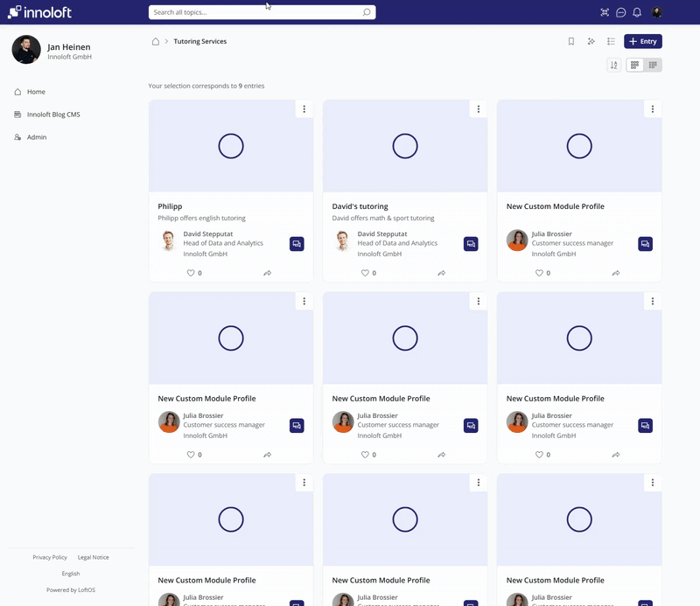Go to Innoloft Blog CMS in sidebar
The height and width of the screenshot is (606, 700).
tap(53, 115)
